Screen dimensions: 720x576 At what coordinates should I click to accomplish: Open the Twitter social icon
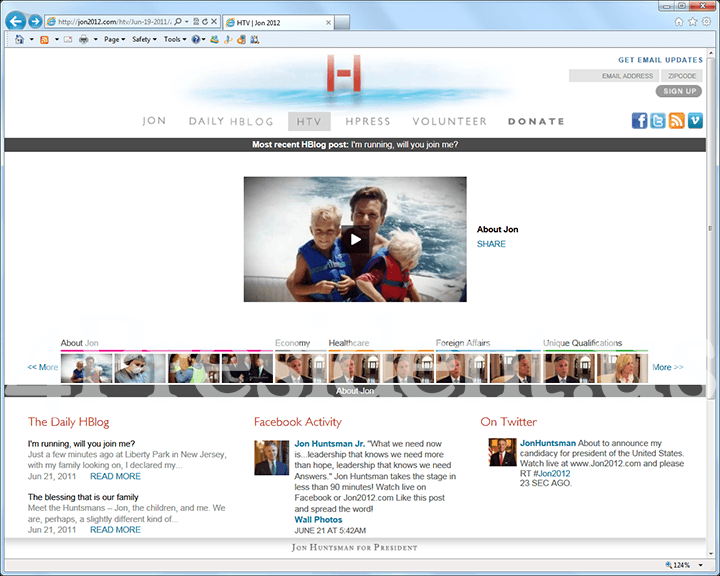click(x=658, y=121)
